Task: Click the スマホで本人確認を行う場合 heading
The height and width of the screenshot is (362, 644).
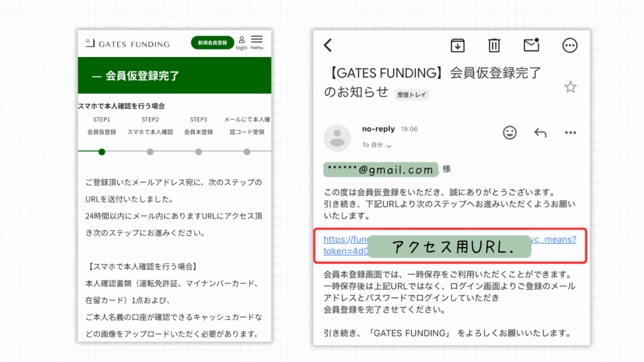Action: click(121, 106)
